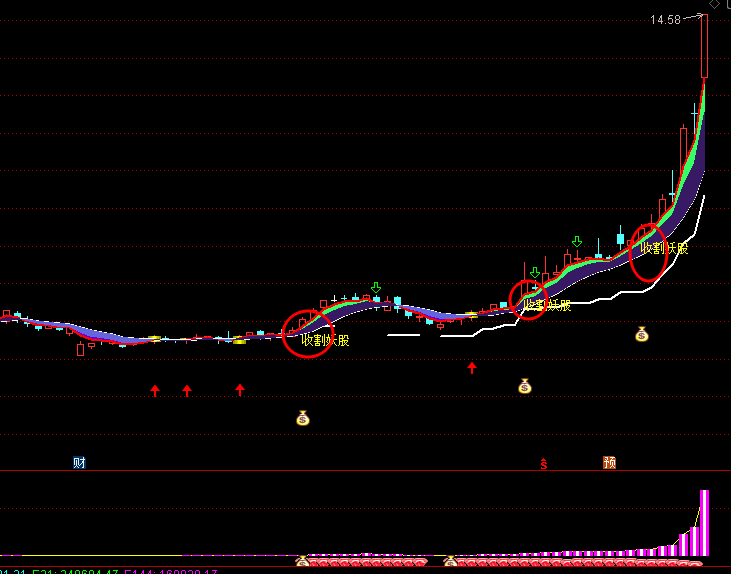Click the tallest red candlestick at the top right
The image size is (731, 574).
coord(704,46)
